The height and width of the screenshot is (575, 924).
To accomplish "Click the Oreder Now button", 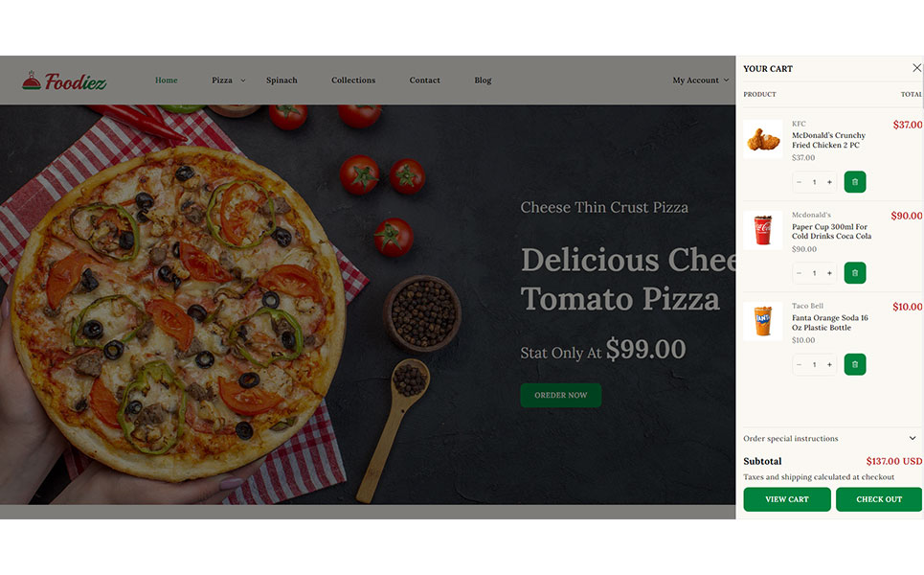I will pos(560,395).
